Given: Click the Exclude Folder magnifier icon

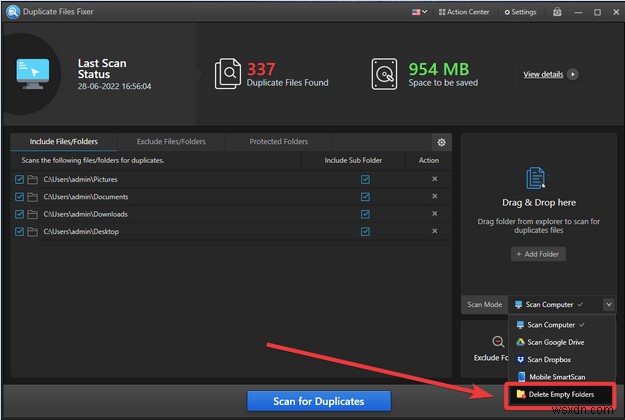Looking at the screenshot, I should pyautogui.click(x=498, y=341).
